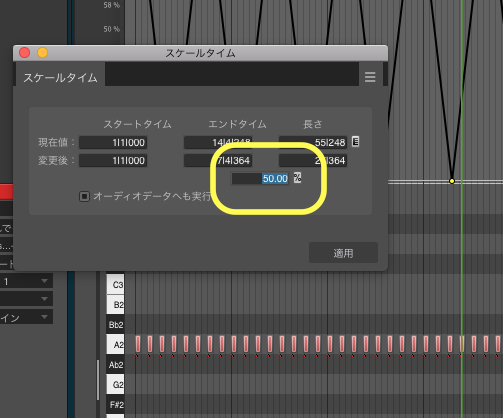Click the 58 % label on the automation scale
The image size is (503, 418).
(x=111, y=5)
